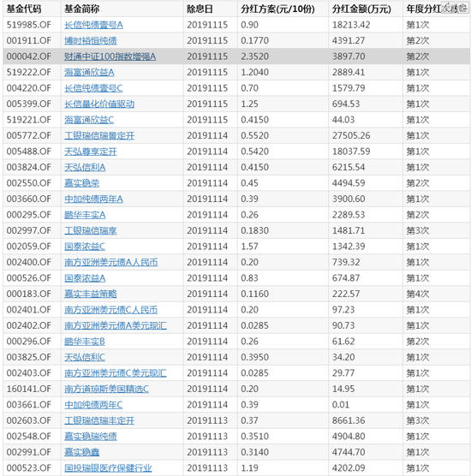The image size is (471, 476).
Task: Click dividend amount 3897.70
Action: click(x=349, y=57)
